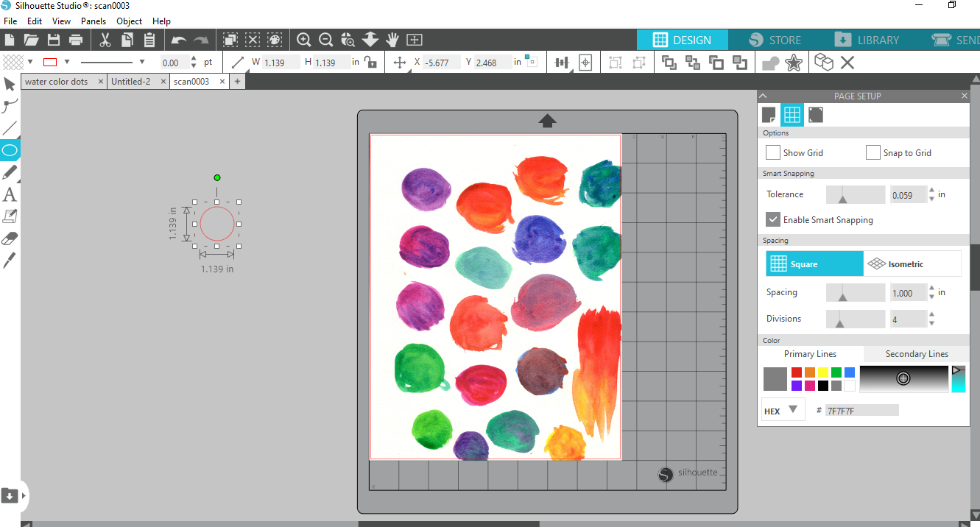Pick the red color swatch

796,372
